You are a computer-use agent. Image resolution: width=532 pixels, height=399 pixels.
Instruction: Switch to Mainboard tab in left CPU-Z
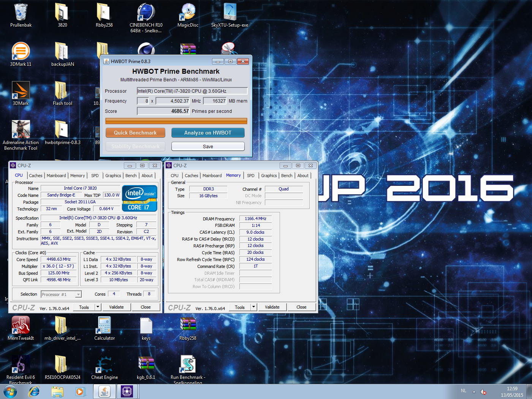56,176
